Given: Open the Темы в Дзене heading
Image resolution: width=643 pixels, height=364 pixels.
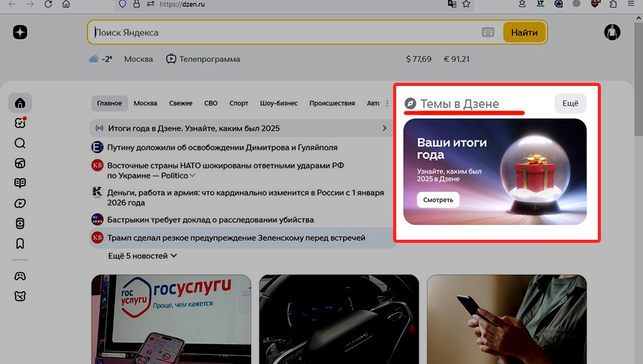Looking at the screenshot, I should coord(459,104).
